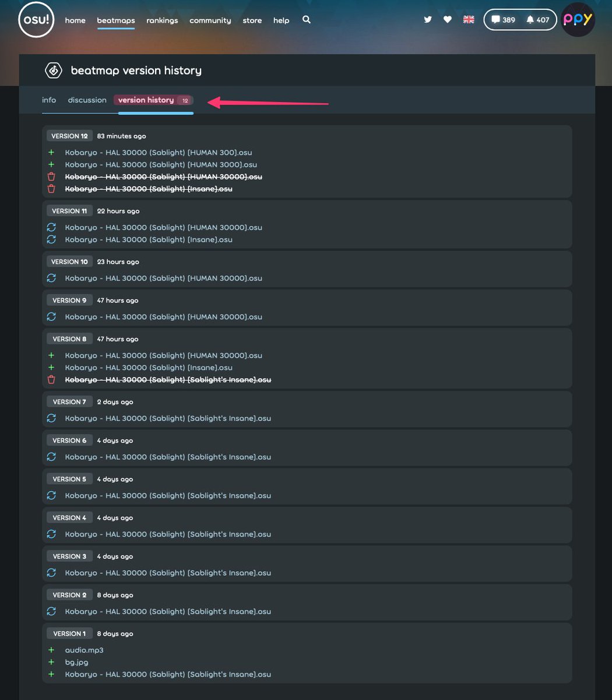This screenshot has width=612, height=700.
Task: Click the beatmap version history header icon
Action: point(54,71)
